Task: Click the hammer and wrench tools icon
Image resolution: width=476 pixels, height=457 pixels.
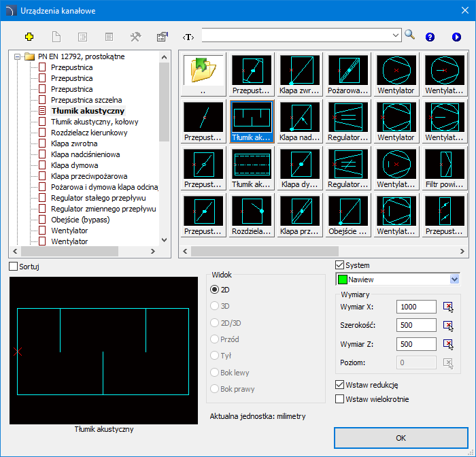Action: click(135, 37)
